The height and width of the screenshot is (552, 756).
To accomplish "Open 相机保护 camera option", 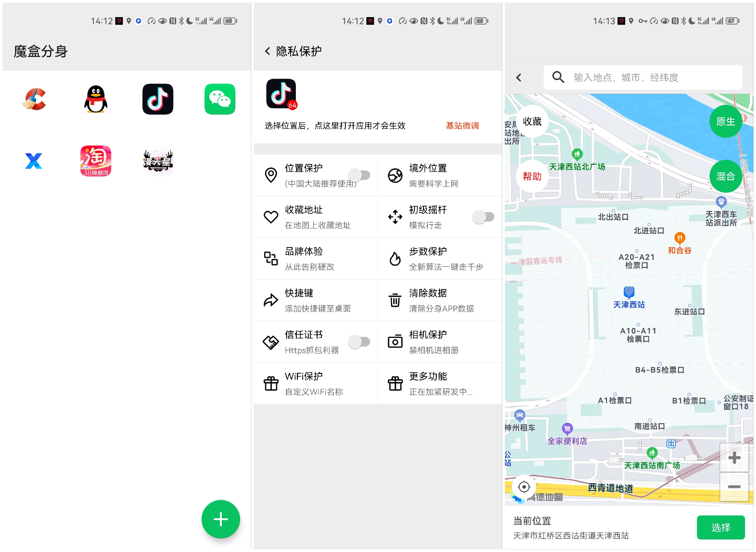I will tap(440, 342).
